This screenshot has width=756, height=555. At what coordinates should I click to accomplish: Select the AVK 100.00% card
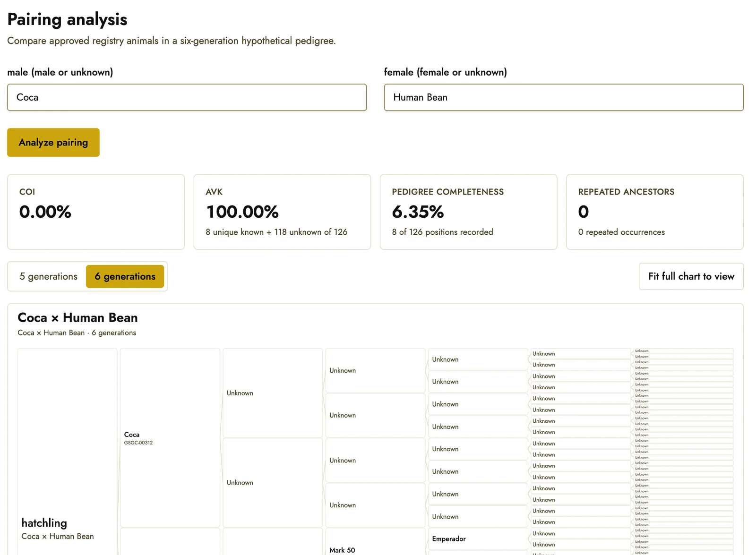[x=282, y=212]
